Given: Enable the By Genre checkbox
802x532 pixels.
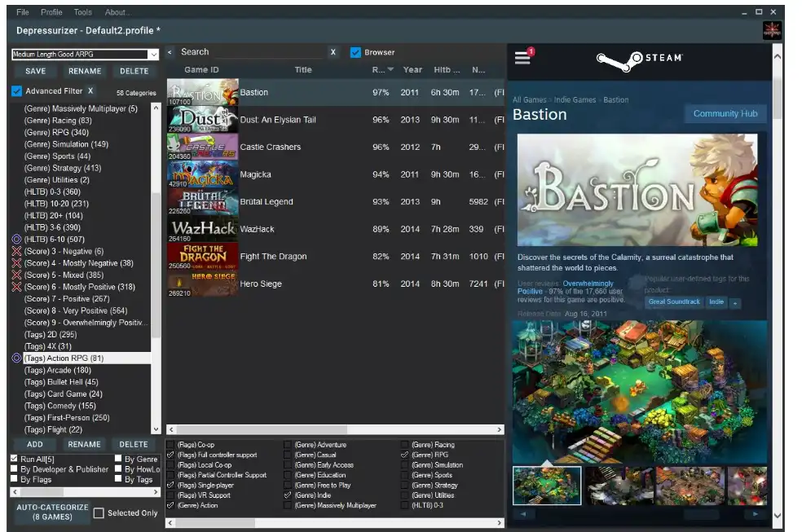Looking at the screenshot, I should pyautogui.click(x=118, y=459).
